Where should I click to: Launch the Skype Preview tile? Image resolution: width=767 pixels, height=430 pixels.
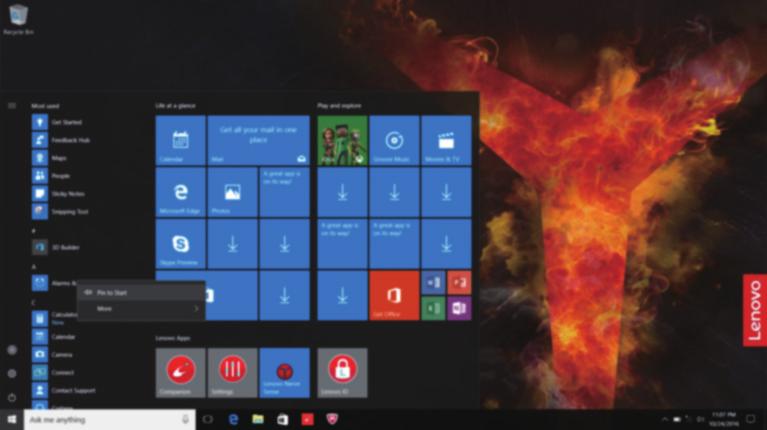(x=180, y=244)
